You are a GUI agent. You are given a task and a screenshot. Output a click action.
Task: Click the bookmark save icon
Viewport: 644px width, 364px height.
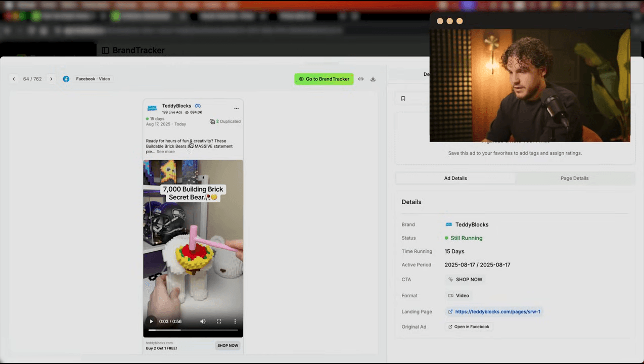pyautogui.click(x=403, y=99)
